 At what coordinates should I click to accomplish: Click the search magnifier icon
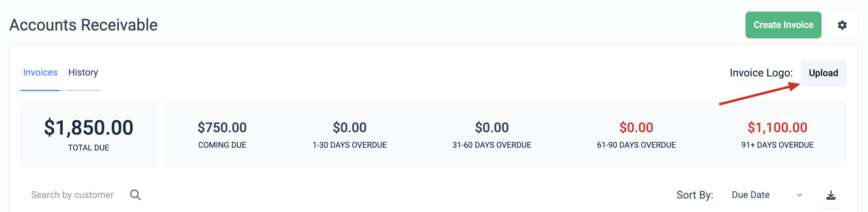coord(135,195)
